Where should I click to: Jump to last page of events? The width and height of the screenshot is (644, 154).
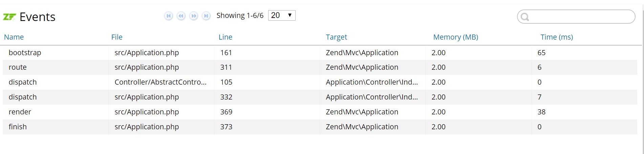(x=206, y=16)
